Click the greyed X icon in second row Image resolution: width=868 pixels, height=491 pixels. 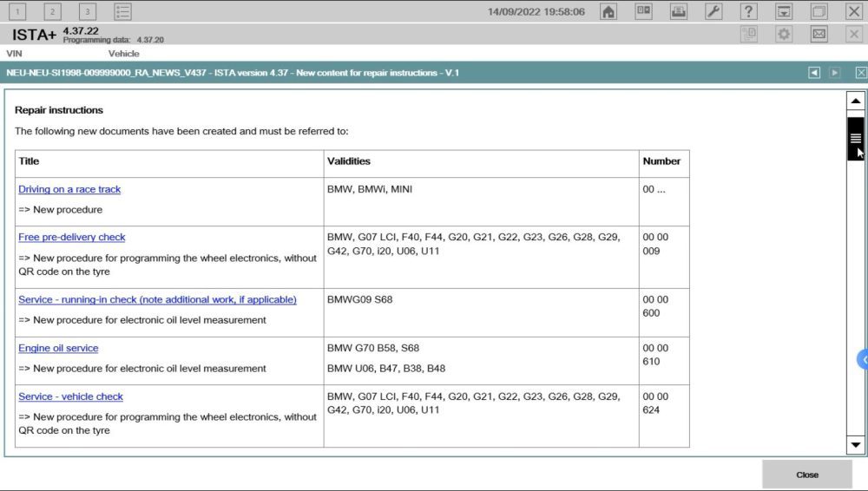[854, 34]
